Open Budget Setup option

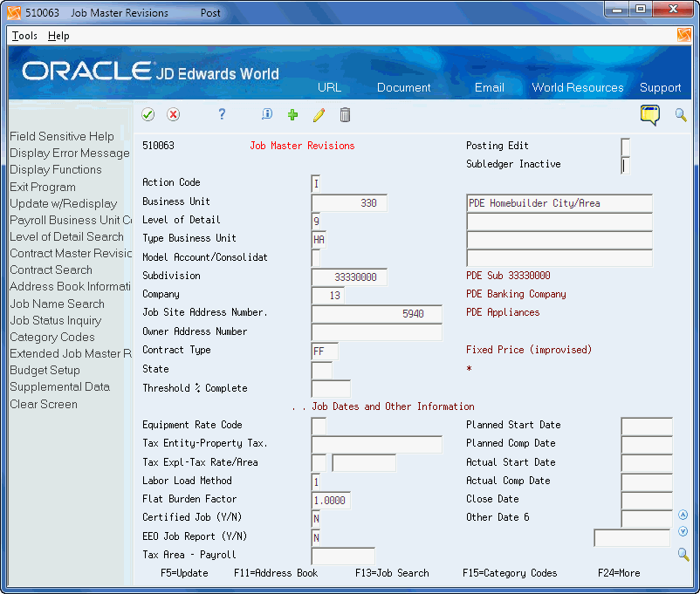(x=45, y=370)
